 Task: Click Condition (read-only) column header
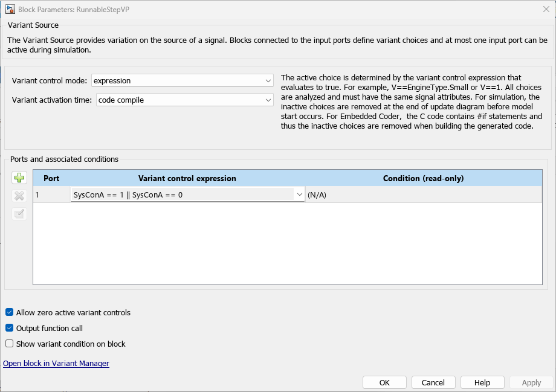[x=423, y=178]
